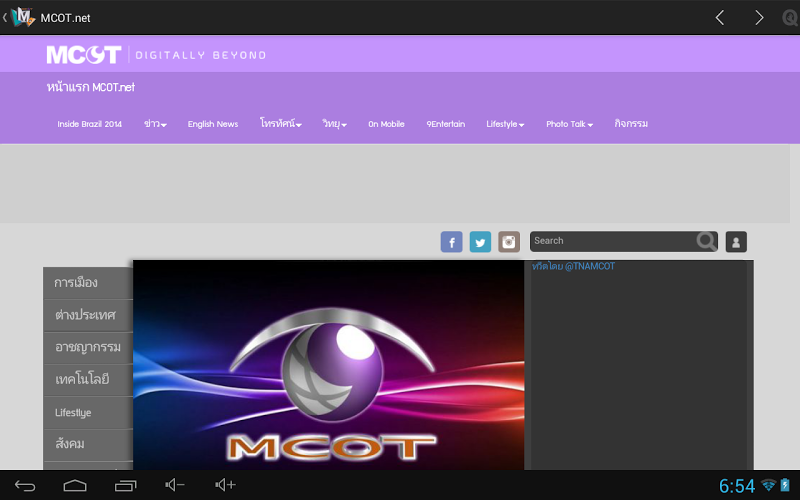
Task: Tap the battery status icon
Action: point(785,485)
